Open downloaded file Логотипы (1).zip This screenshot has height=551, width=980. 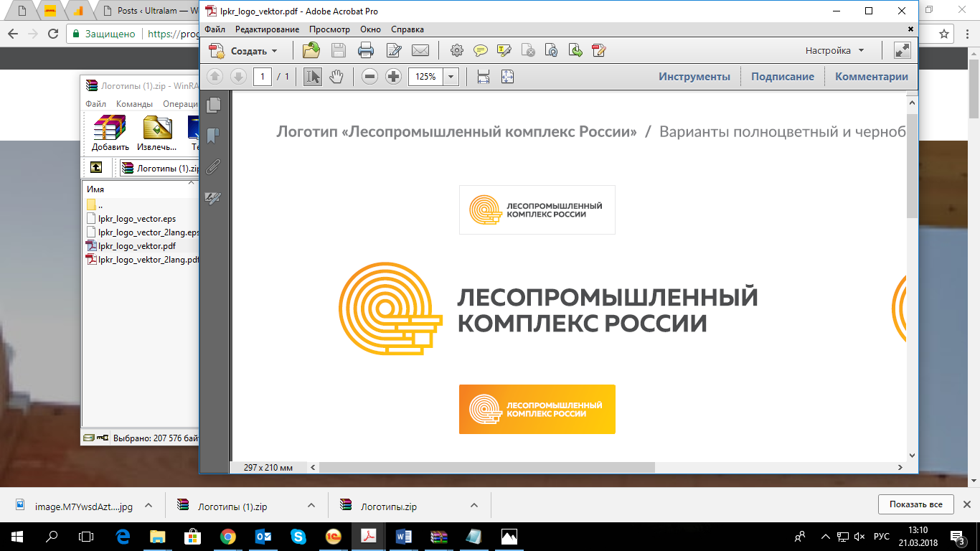pyautogui.click(x=232, y=507)
